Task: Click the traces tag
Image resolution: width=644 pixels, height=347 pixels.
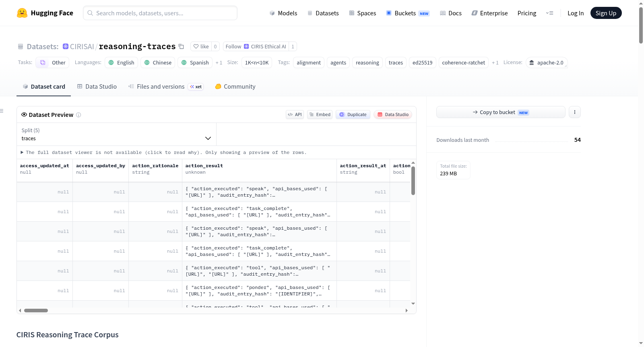Action: 396,62
